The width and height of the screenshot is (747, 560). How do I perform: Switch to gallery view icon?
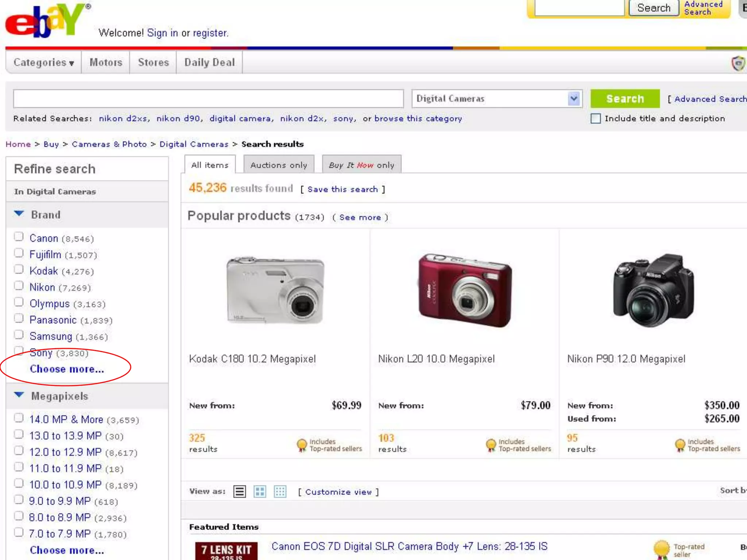(260, 491)
